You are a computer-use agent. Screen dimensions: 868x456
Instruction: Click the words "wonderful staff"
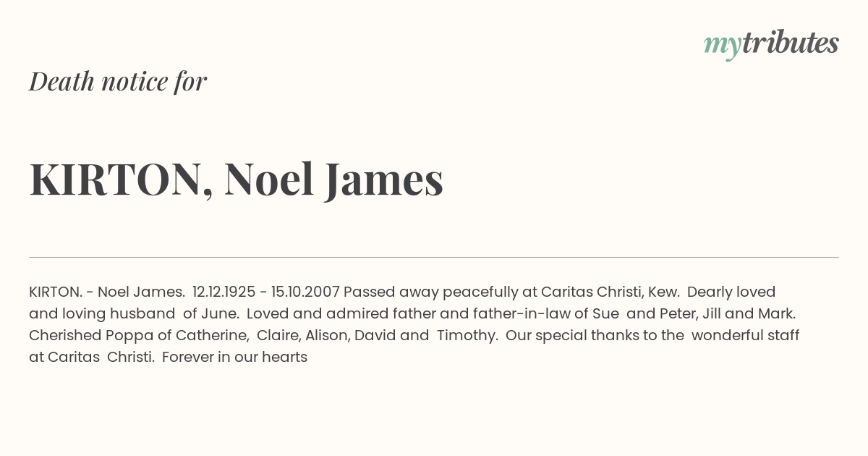746,335
